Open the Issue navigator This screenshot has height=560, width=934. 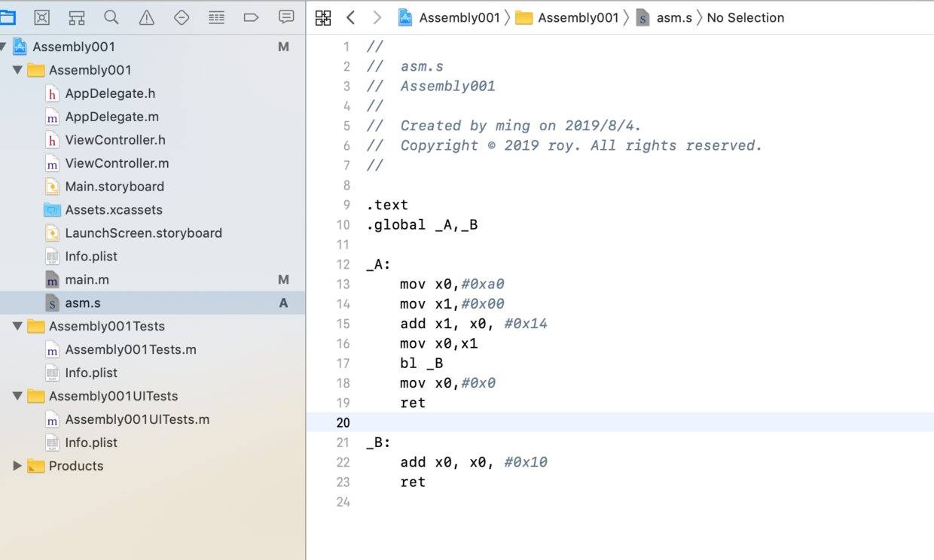[147, 17]
